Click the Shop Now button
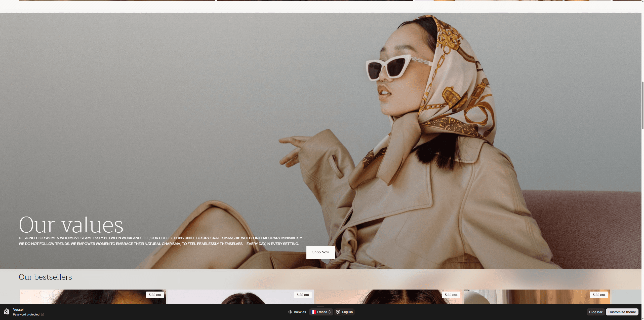 coord(320,252)
